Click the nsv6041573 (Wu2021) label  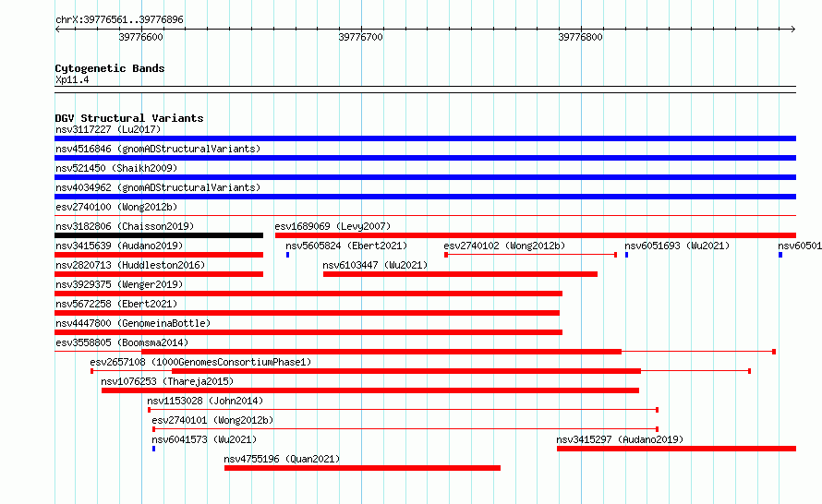click(204, 439)
